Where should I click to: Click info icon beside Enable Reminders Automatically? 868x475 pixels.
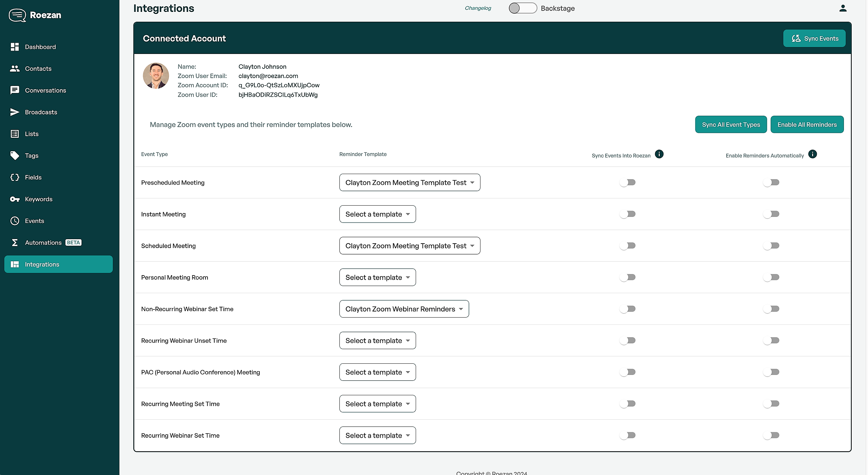(812, 154)
